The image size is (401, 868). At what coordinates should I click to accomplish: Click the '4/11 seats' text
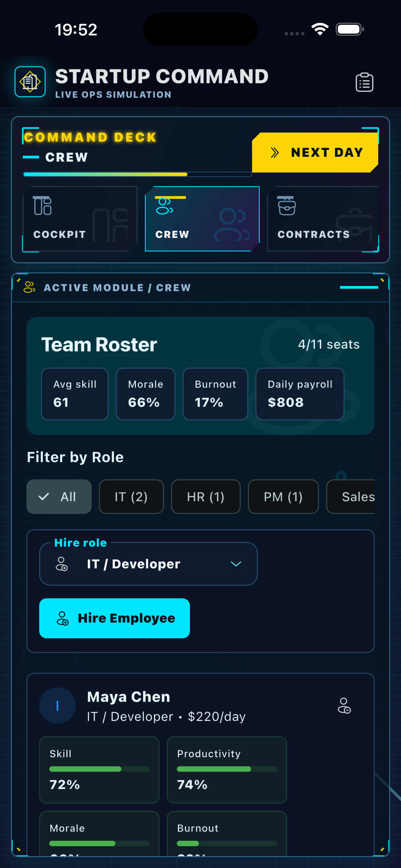329,344
